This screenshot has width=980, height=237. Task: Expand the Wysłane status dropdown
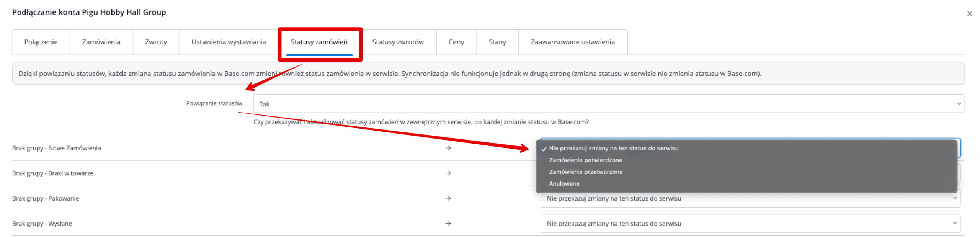click(x=750, y=224)
